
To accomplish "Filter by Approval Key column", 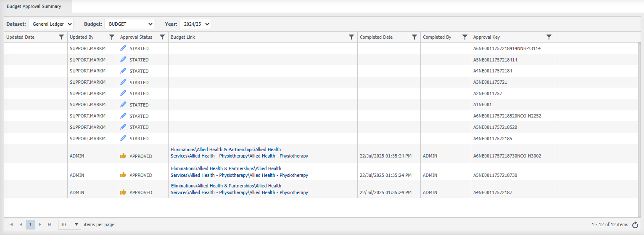I will click(x=549, y=37).
